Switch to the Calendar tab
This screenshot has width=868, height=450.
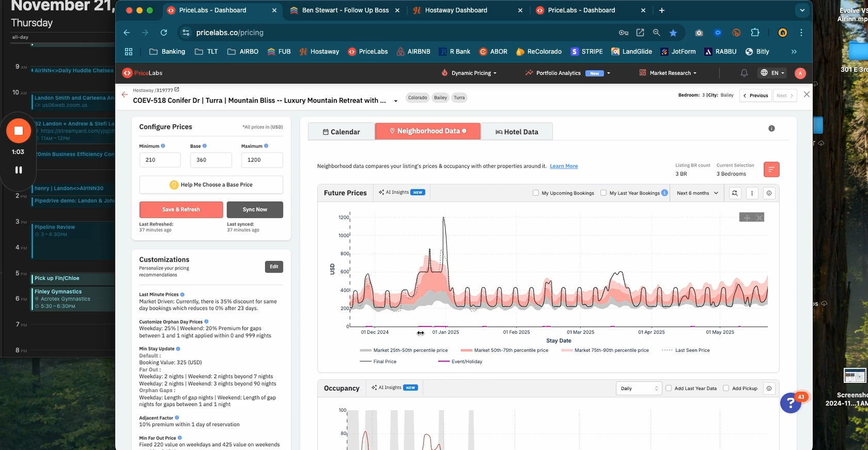(x=341, y=132)
